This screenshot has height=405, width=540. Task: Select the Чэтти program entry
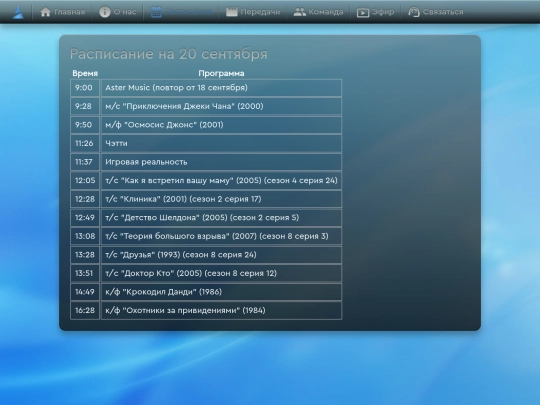221,144
